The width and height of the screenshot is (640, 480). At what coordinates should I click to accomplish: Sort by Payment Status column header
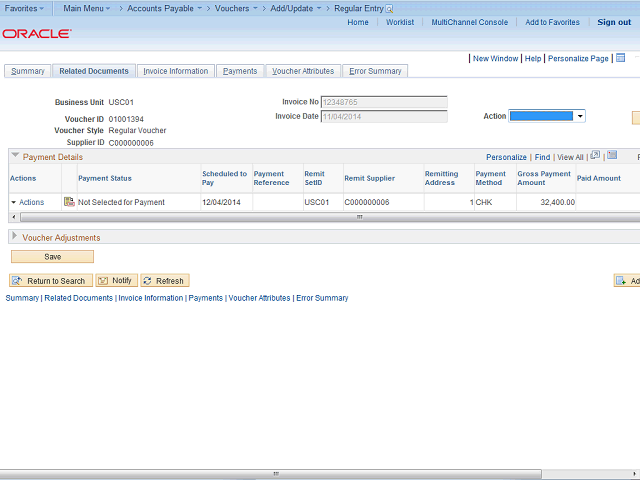tap(105, 178)
